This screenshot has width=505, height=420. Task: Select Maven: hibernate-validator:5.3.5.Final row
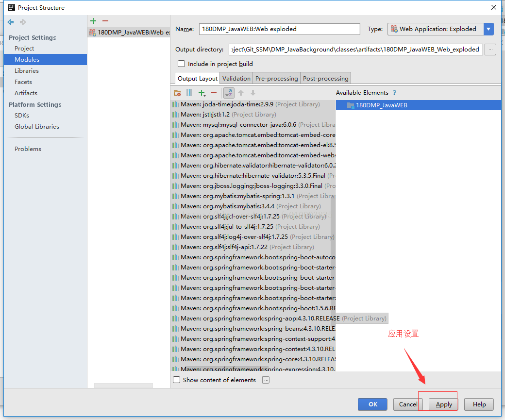[x=253, y=176]
